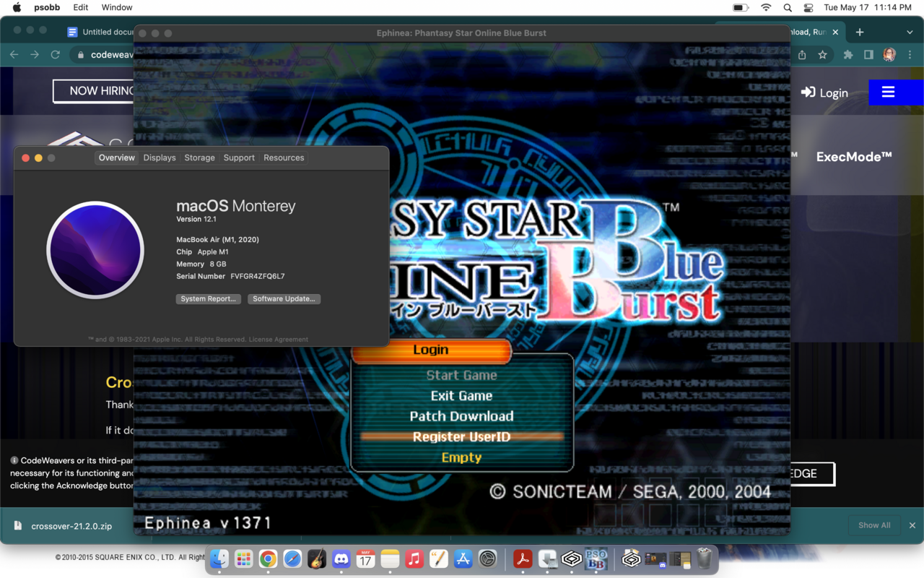The height and width of the screenshot is (578, 924).
Task: Open Support tab in About This Mac
Action: 239,158
